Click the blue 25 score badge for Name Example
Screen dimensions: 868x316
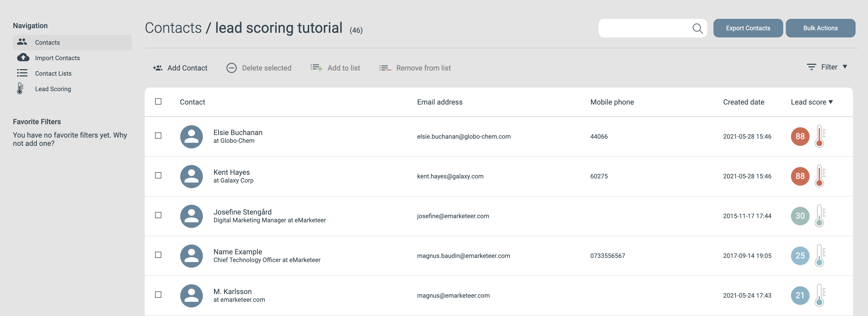click(x=800, y=255)
